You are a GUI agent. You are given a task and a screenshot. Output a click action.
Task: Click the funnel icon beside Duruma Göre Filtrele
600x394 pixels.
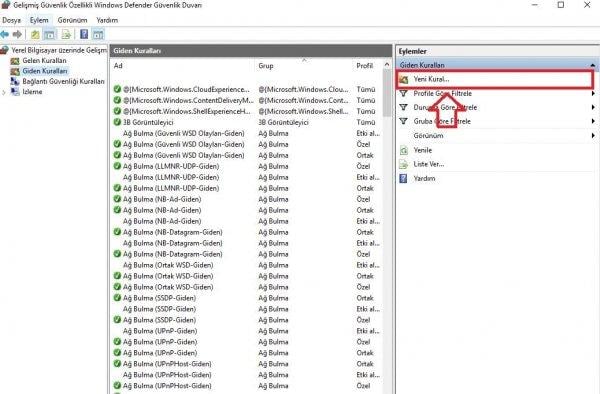(403, 107)
